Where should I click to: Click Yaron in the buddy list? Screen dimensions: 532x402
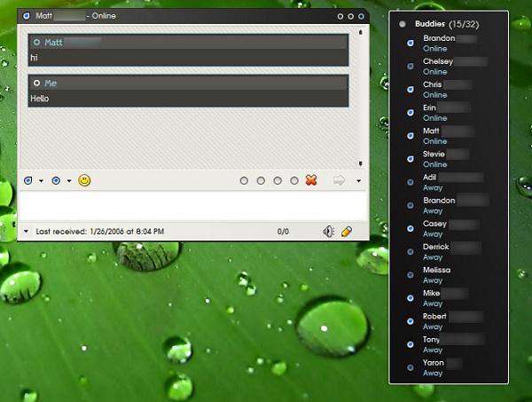[434, 363]
